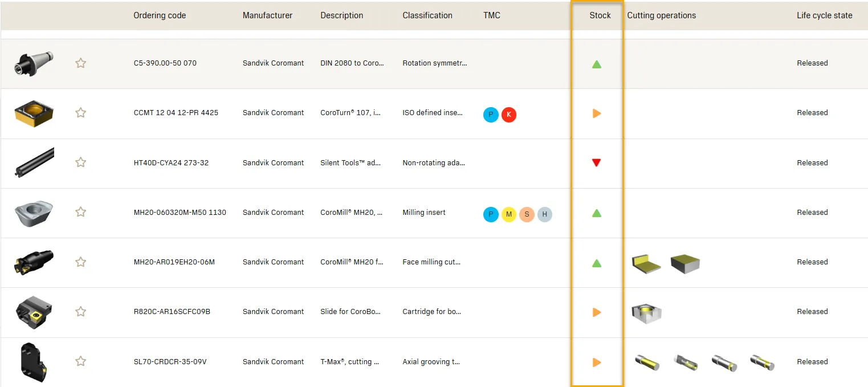Open the R820C-AR16SCFC09B ordering code

click(x=172, y=312)
